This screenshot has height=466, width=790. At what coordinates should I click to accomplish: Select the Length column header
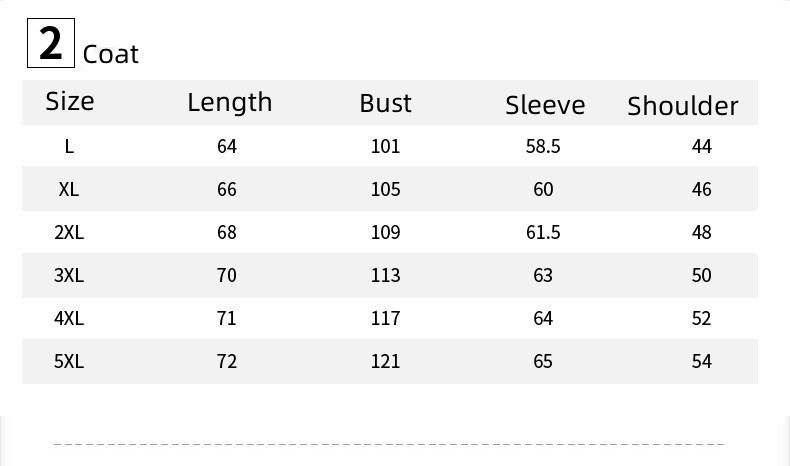click(229, 102)
